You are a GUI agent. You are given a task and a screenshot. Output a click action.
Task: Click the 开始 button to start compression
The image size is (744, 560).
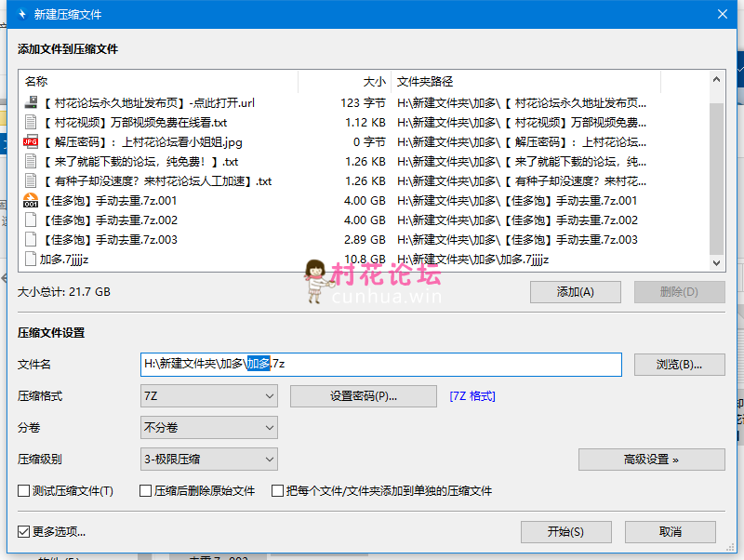pos(565,531)
